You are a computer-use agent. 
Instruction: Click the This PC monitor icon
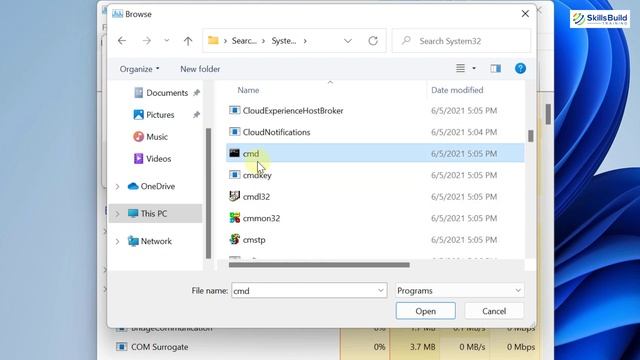133,213
